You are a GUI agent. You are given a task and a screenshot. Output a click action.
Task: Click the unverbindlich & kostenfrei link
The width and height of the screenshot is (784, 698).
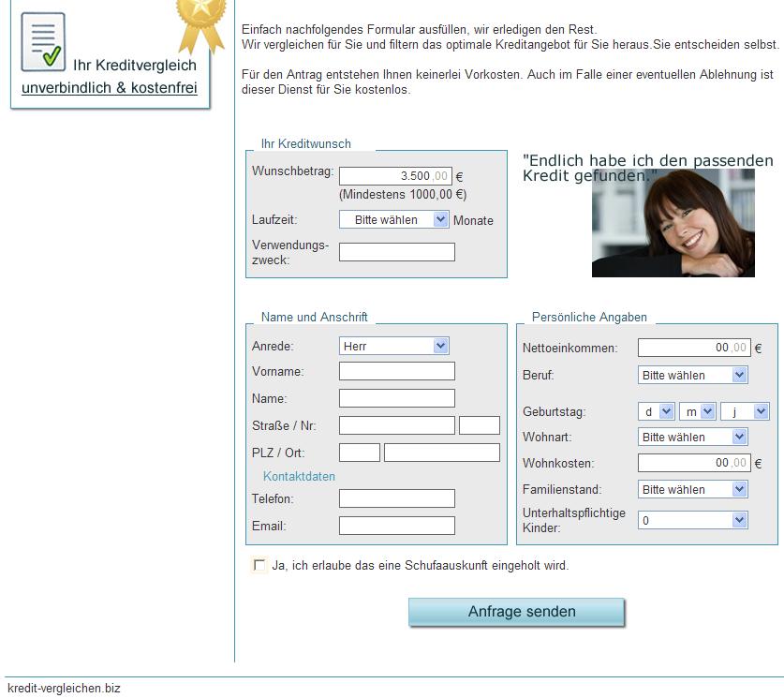(x=110, y=88)
